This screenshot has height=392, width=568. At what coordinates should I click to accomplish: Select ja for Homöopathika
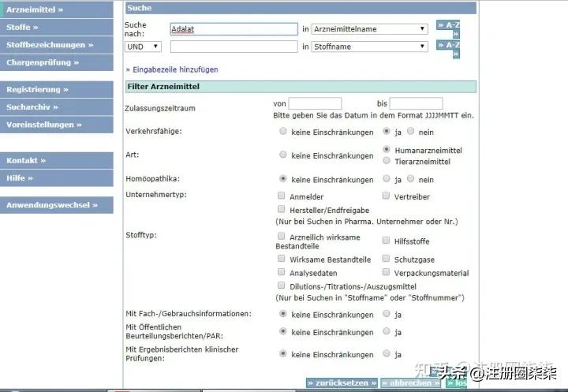click(387, 178)
